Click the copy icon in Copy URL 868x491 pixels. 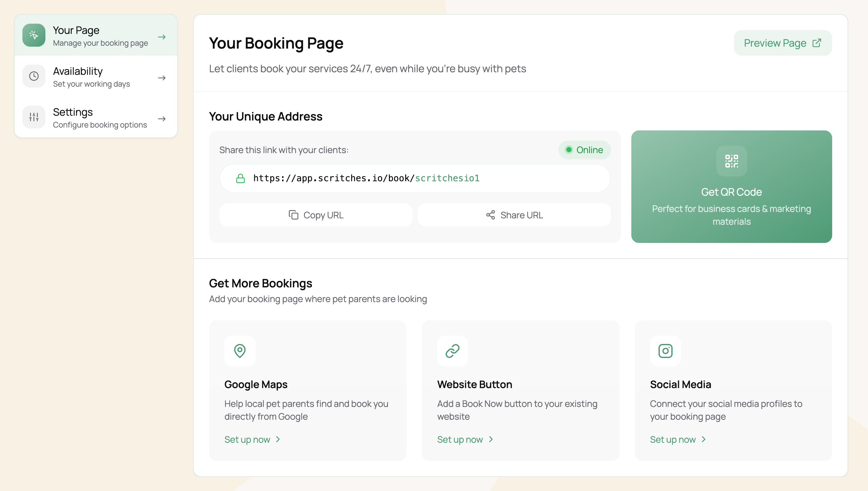(293, 215)
